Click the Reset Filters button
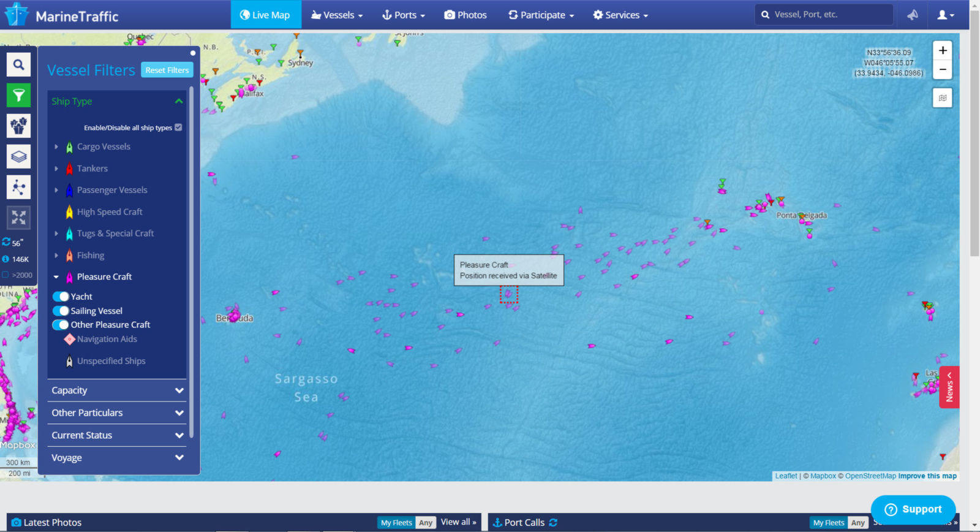This screenshot has height=532, width=980. [x=167, y=70]
